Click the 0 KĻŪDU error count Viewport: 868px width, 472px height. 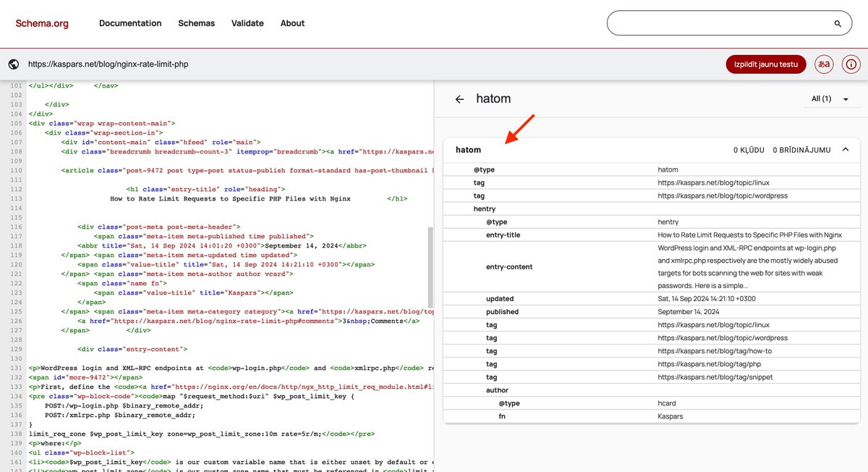tap(749, 150)
